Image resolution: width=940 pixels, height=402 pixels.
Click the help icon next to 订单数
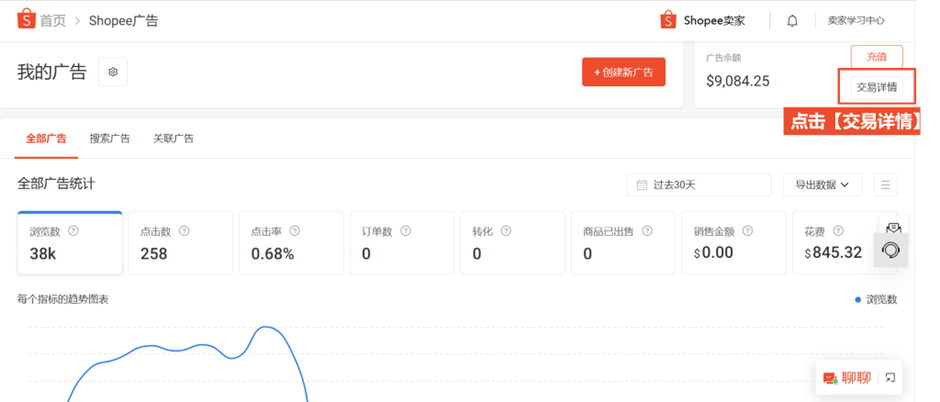point(405,231)
